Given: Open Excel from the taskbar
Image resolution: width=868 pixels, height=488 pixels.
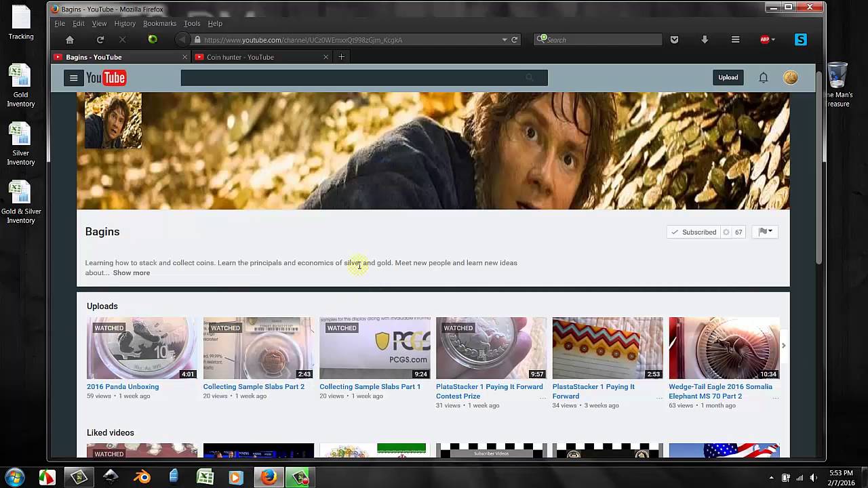Looking at the screenshot, I should click(205, 477).
